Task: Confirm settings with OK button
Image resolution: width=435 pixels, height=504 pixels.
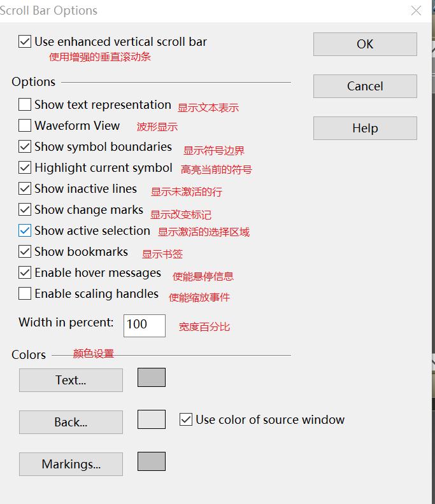Action: (x=365, y=44)
